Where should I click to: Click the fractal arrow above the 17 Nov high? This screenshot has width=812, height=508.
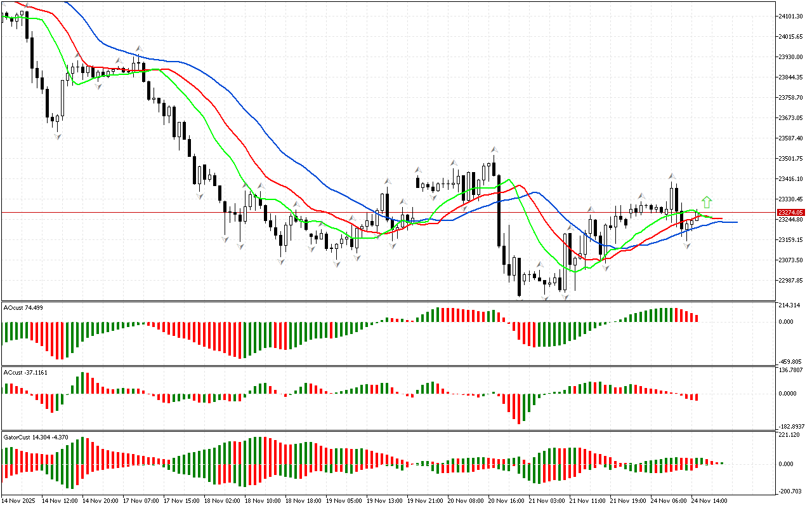click(x=138, y=48)
